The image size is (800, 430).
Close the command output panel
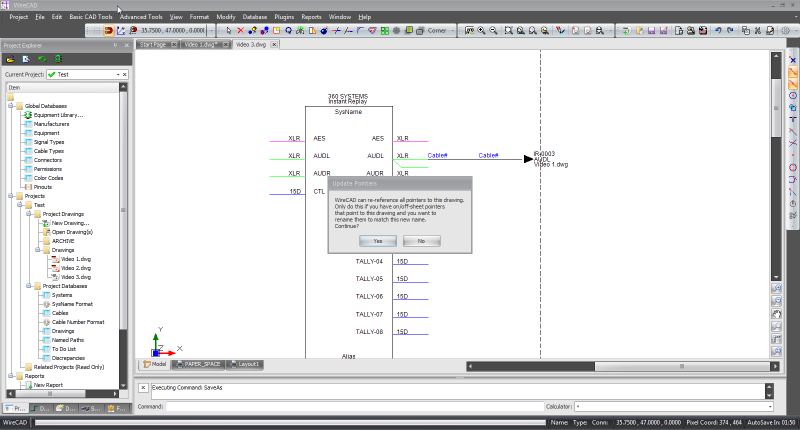143,388
